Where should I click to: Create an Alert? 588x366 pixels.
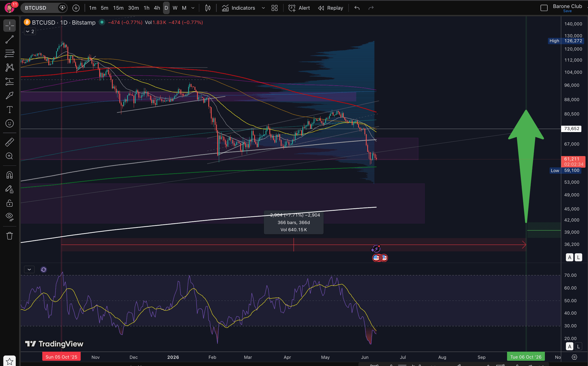299,8
